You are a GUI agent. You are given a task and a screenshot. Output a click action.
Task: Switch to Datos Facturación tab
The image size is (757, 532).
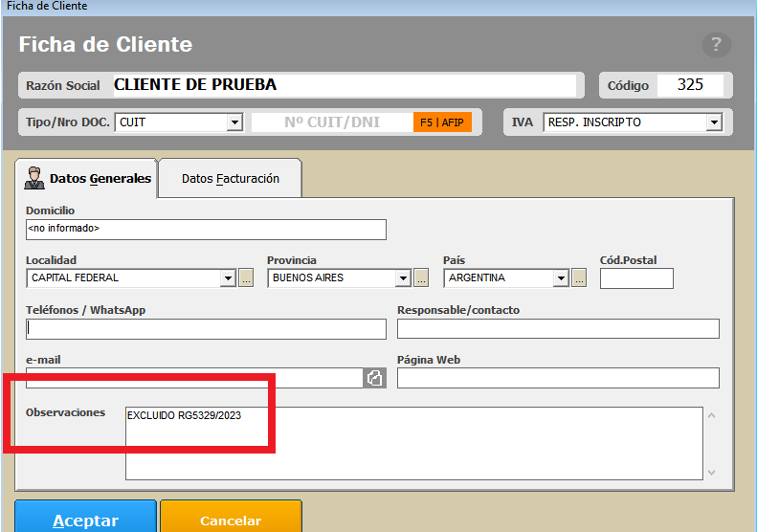coord(230,179)
